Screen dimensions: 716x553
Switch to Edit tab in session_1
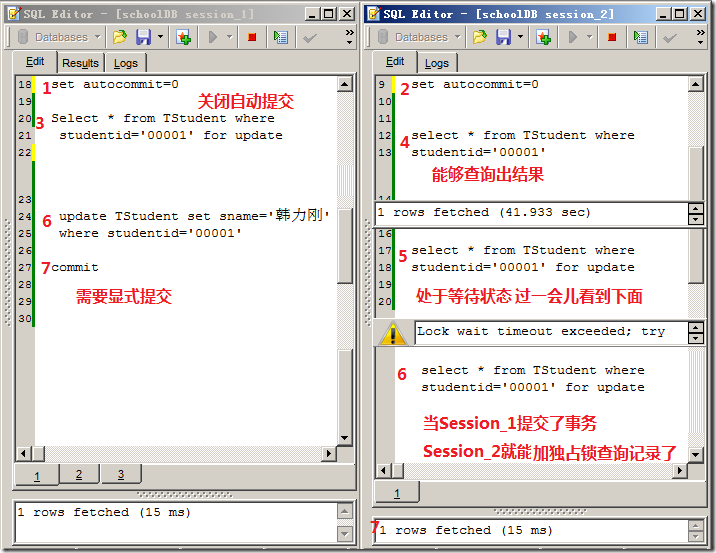point(35,62)
